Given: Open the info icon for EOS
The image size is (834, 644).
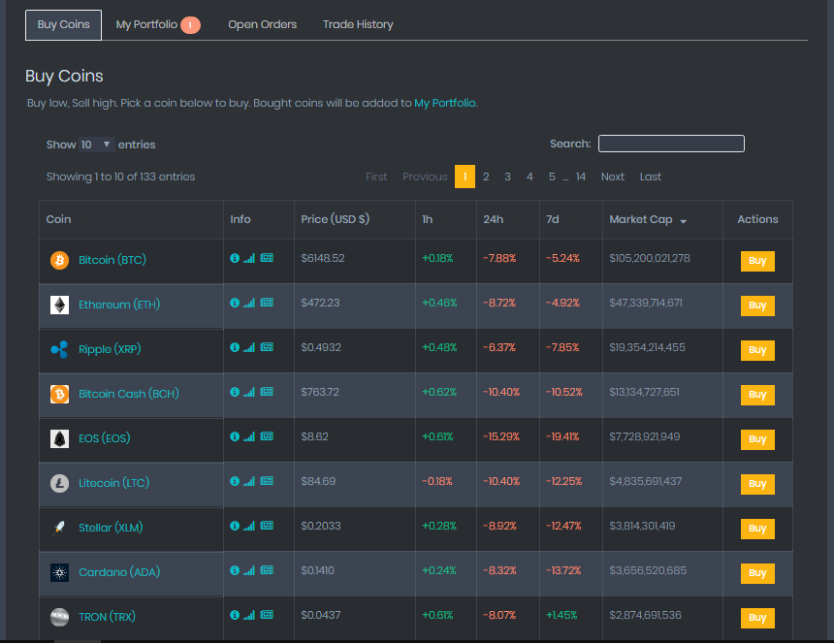Looking at the screenshot, I should tap(235, 436).
